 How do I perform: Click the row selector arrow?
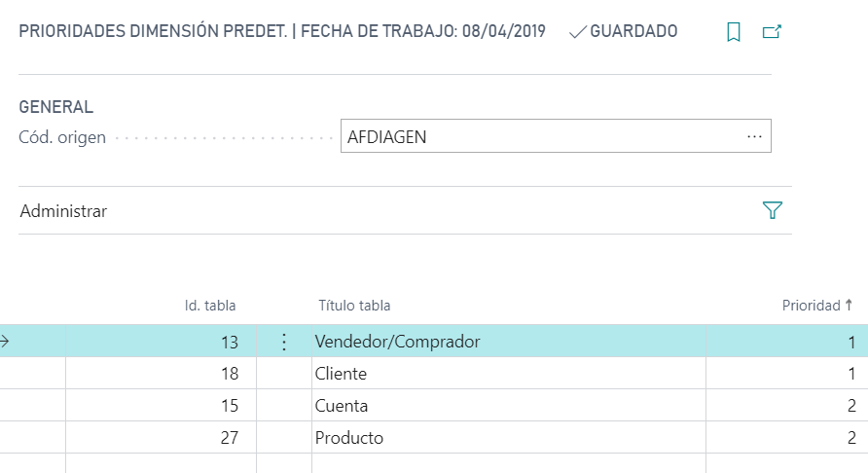pyautogui.click(x=5, y=342)
